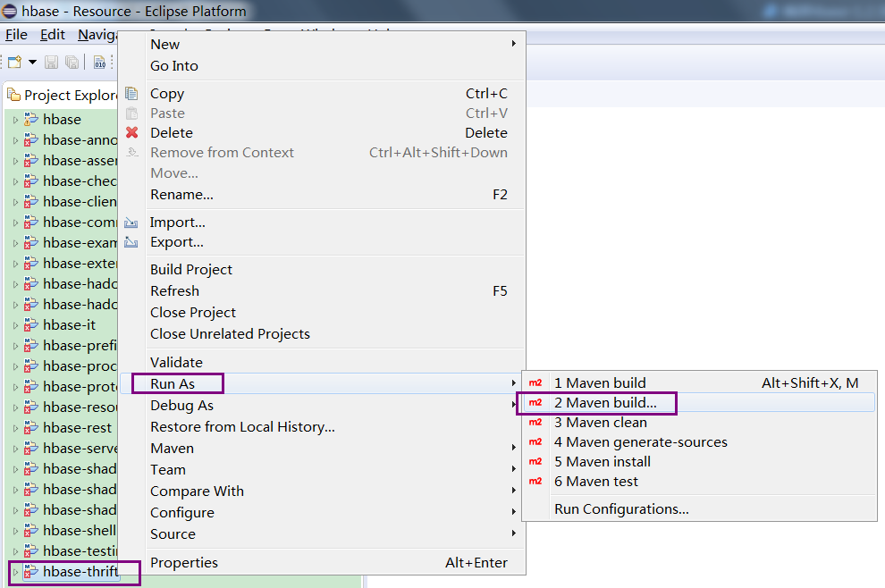Select 6 Maven test
Viewport: 885px width, 588px height.
pyautogui.click(x=699, y=482)
